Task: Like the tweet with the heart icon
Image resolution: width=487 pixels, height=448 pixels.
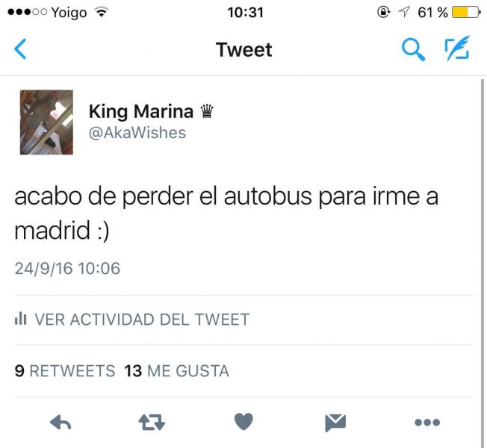Action: click(243, 422)
